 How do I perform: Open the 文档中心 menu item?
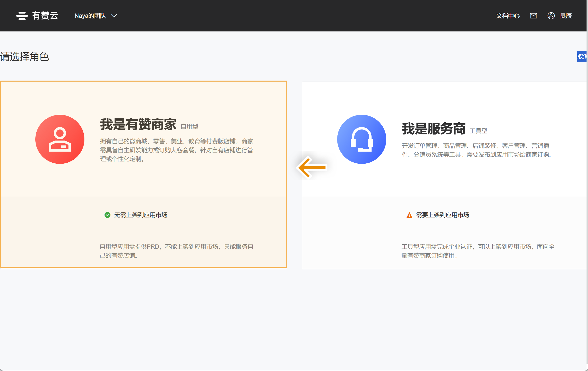pos(508,16)
